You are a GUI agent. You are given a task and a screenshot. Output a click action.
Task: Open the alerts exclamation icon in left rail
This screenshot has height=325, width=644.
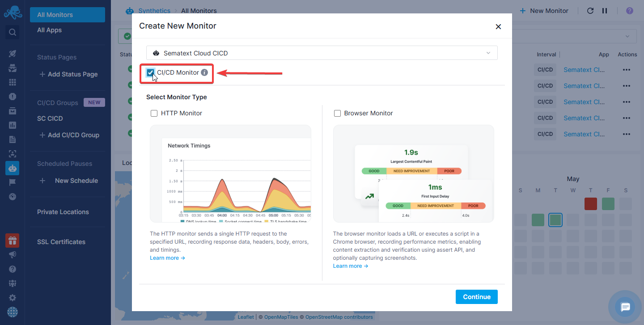click(x=13, y=97)
